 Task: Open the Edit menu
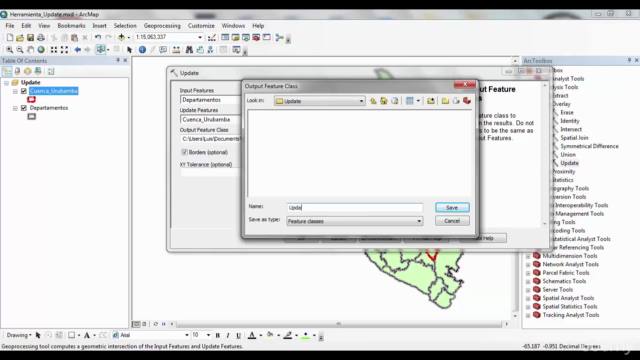coord(26,26)
